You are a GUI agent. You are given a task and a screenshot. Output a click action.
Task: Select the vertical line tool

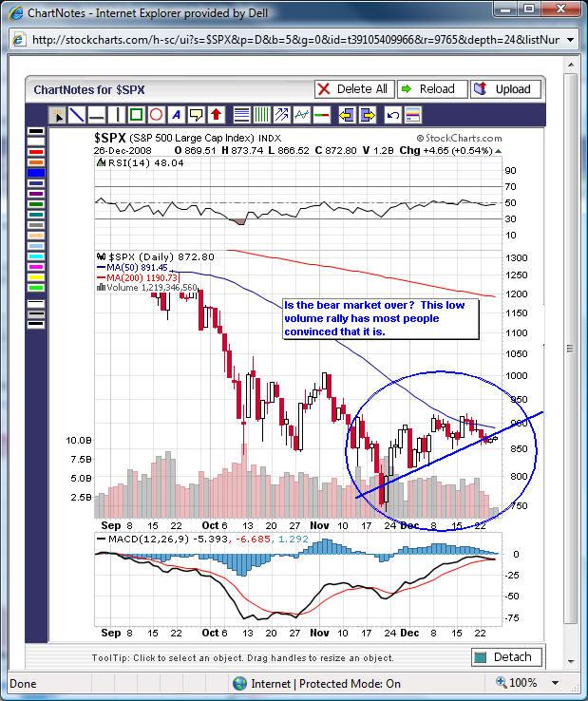pos(116,115)
